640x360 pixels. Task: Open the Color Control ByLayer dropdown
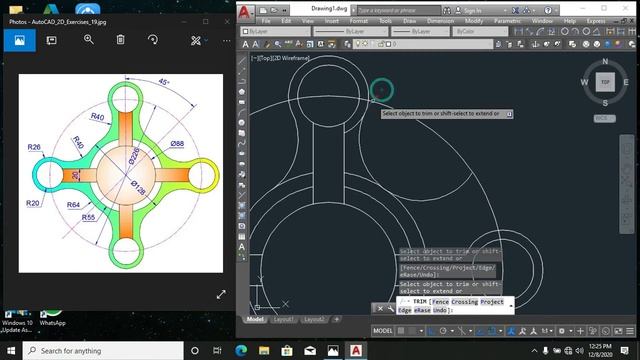(275, 31)
